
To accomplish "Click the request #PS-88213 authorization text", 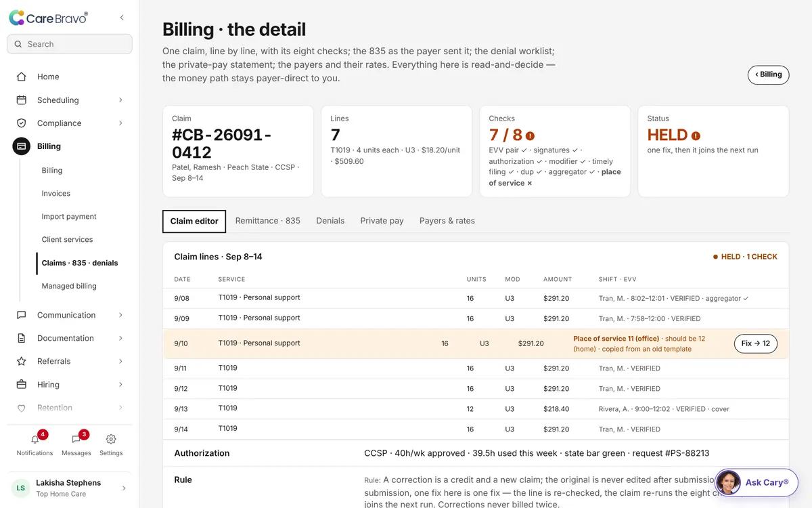I will tap(671, 453).
